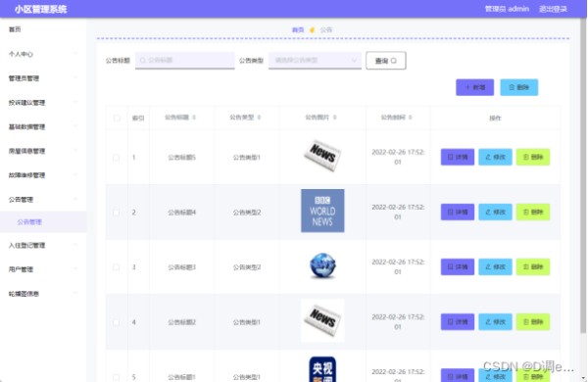The image size is (588, 382).
Task: Open BBC World News thumbnail image
Action: [322, 211]
